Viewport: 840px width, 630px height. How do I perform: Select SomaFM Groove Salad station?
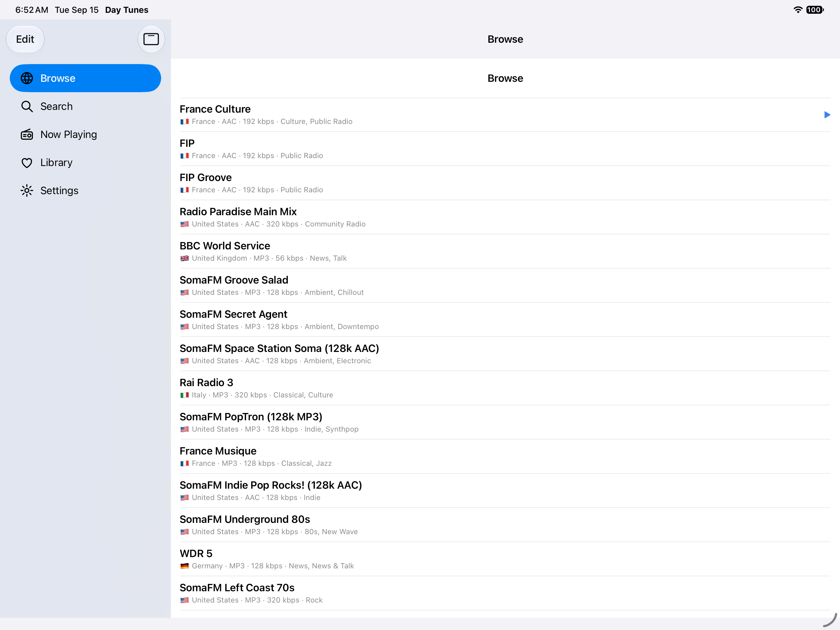505,286
